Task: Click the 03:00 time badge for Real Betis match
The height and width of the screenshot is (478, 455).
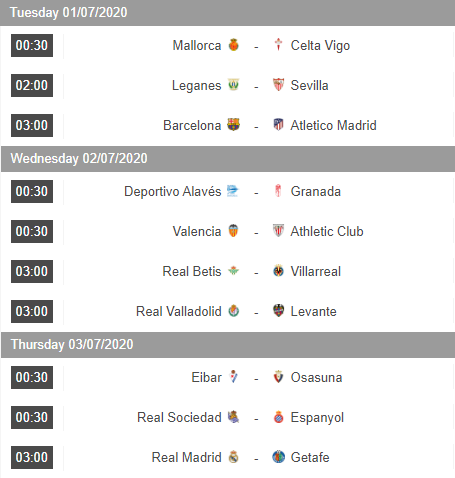Action: coord(32,271)
